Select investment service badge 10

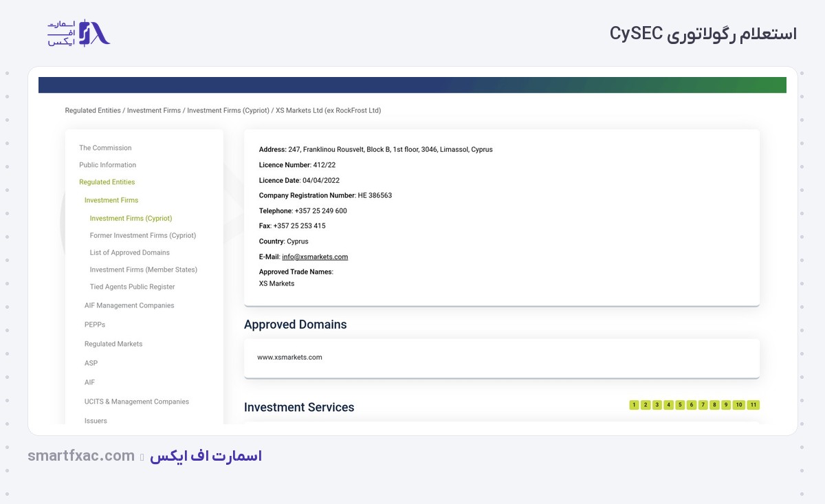point(739,405)
